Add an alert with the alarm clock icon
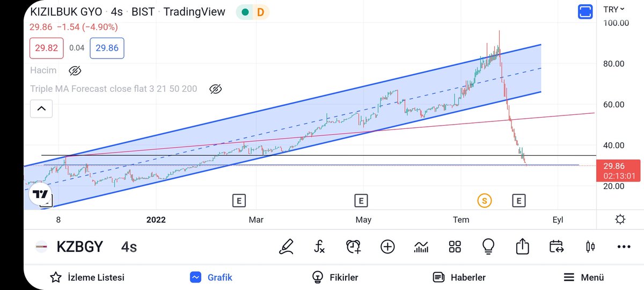The width and height of the screenshot is (644, 290). tap(353, 247)
